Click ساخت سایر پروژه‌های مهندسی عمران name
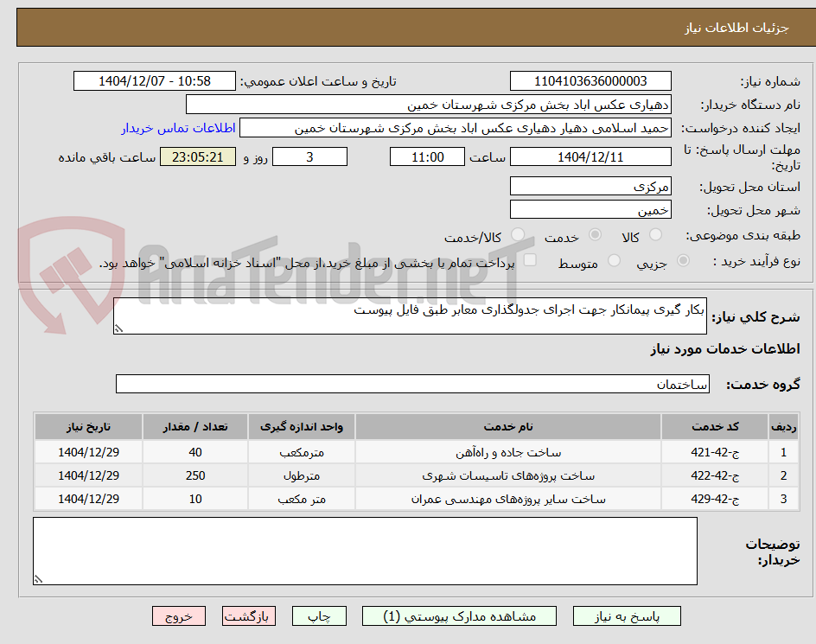The height and width of the screenshot is (644, 816). [x=508, y=500]
